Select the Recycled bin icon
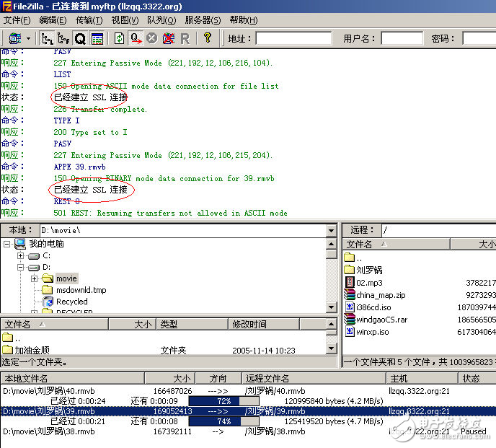The height and width of the screenshot is (448, 496). tap(48, 302)
